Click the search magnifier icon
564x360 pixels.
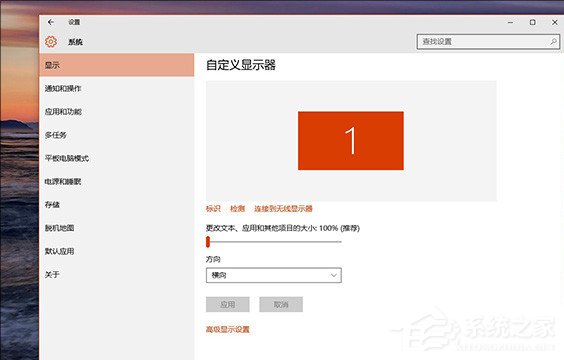tap(554, 42)
